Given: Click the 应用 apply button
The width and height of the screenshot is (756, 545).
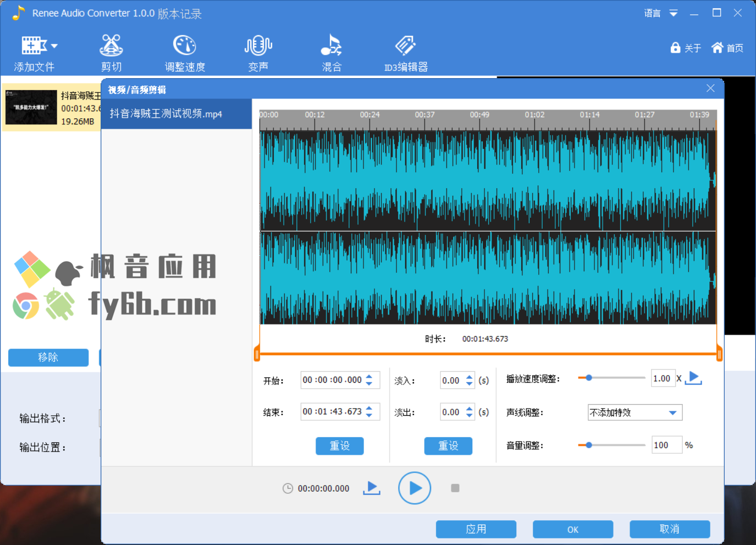Looking at the screenshot, I should tap(476, 529).
